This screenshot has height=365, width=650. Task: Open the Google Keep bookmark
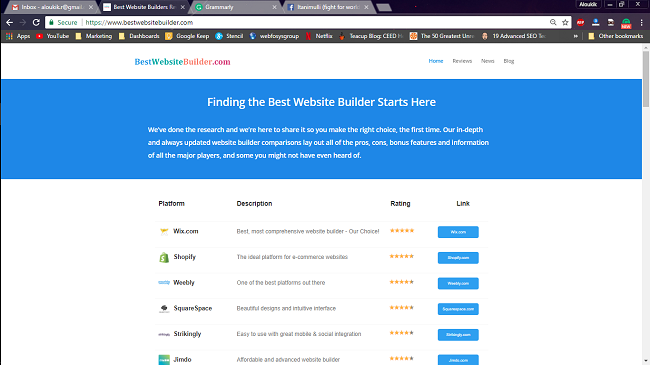tap(187, 36)
